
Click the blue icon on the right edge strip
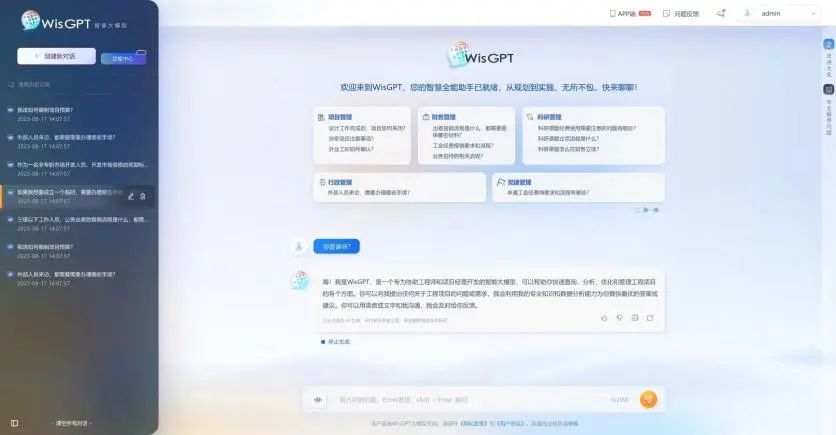(x=829, y=44)
